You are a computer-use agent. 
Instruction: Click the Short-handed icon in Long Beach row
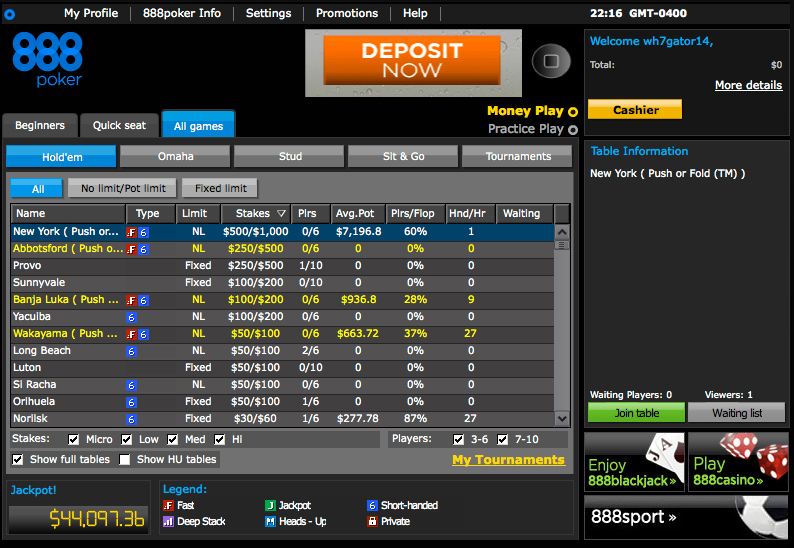tap(131, 351)
